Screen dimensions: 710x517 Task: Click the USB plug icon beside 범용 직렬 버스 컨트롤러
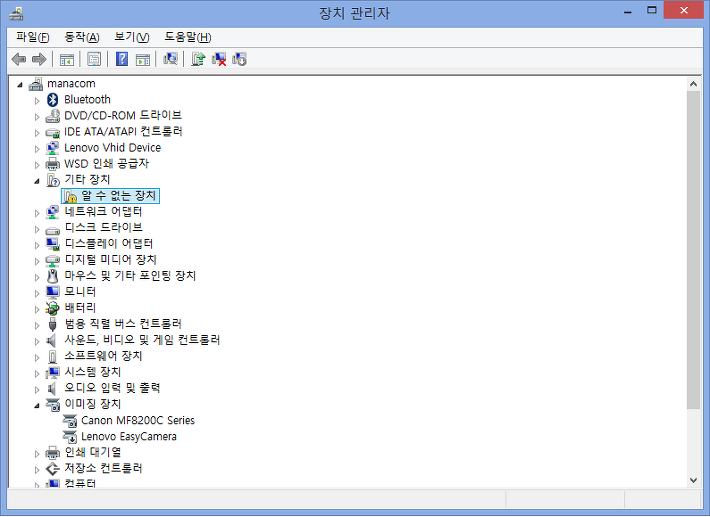pyautogui.click(x=53, y=324)
